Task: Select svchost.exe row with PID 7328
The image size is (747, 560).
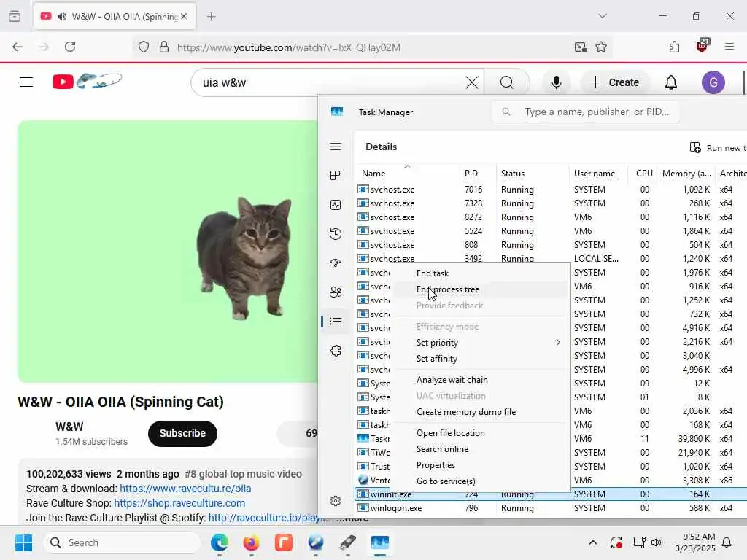Action: (551, 203)
